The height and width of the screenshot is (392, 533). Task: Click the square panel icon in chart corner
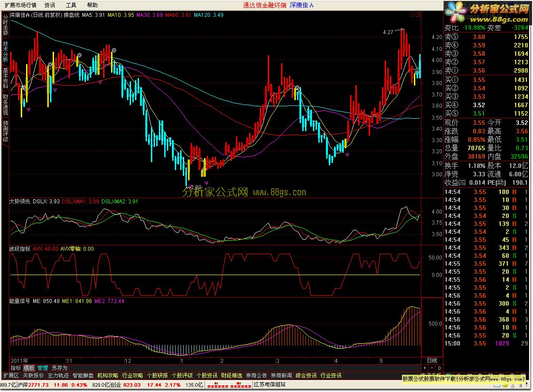point(417,15)
